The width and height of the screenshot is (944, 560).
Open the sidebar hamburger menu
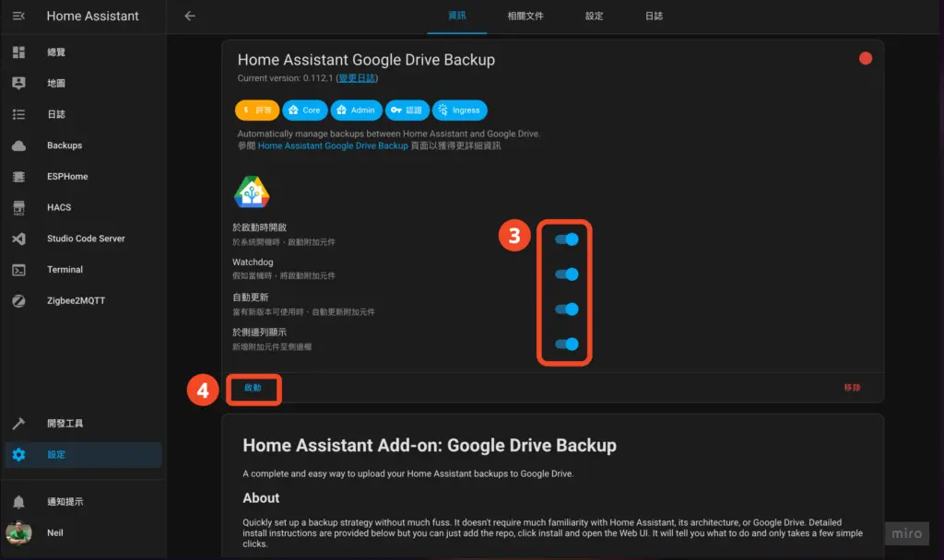point(20,16)
